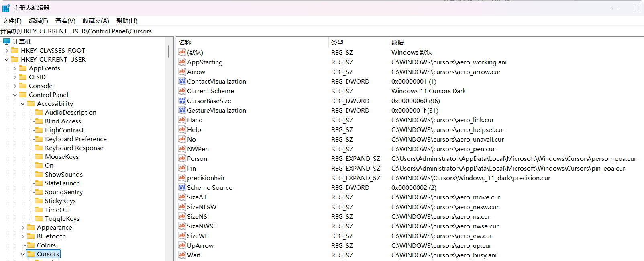Collapse the Cursors key

click(23, 254)
